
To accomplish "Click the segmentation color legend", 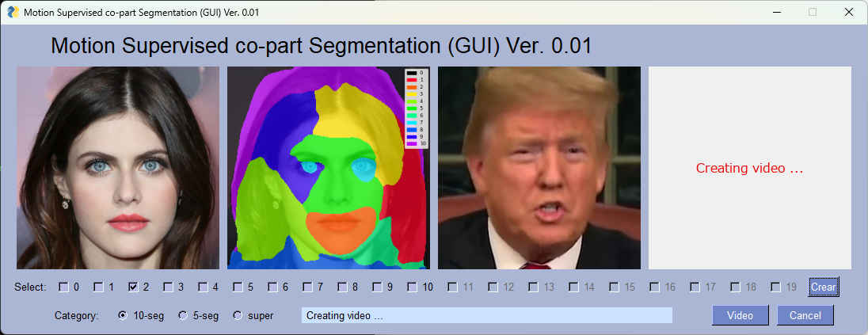I will (417, 108).
